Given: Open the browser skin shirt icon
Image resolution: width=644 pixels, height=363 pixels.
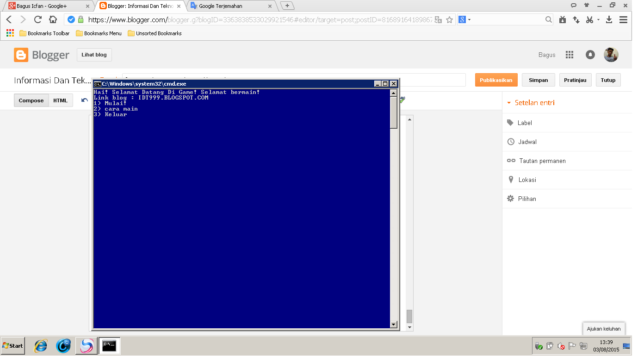Looking at the screenshot, I should click(587, 5).
